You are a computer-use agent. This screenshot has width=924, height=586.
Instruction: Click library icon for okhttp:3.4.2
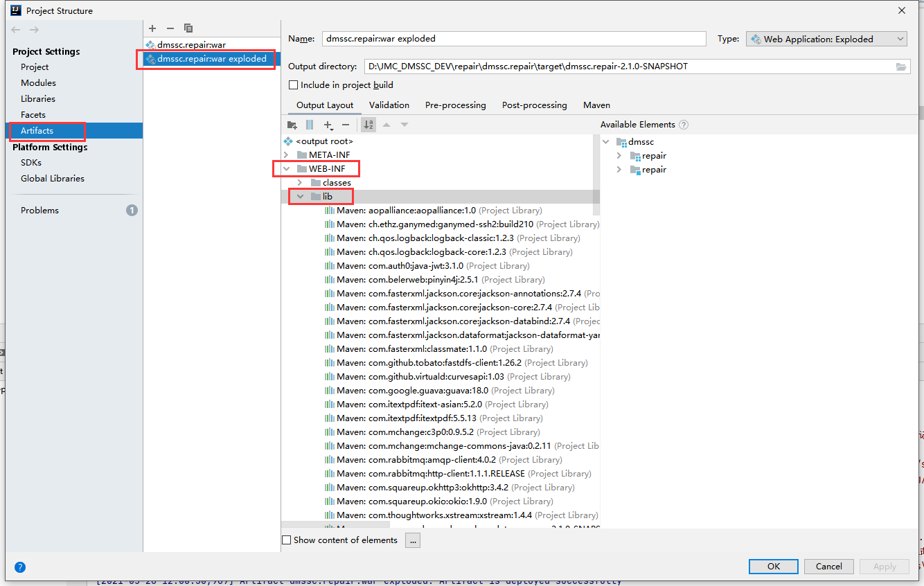(330, 488)
